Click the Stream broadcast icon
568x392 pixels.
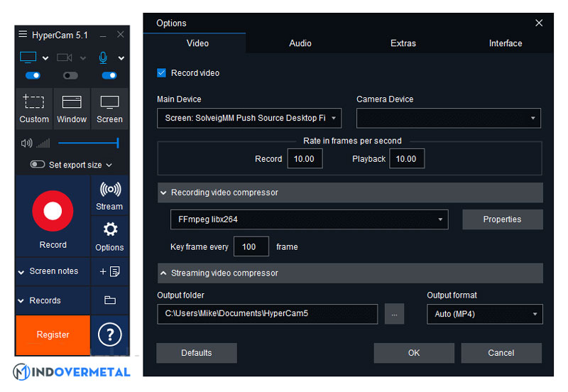pyautogui.click(x=110, y=190)
